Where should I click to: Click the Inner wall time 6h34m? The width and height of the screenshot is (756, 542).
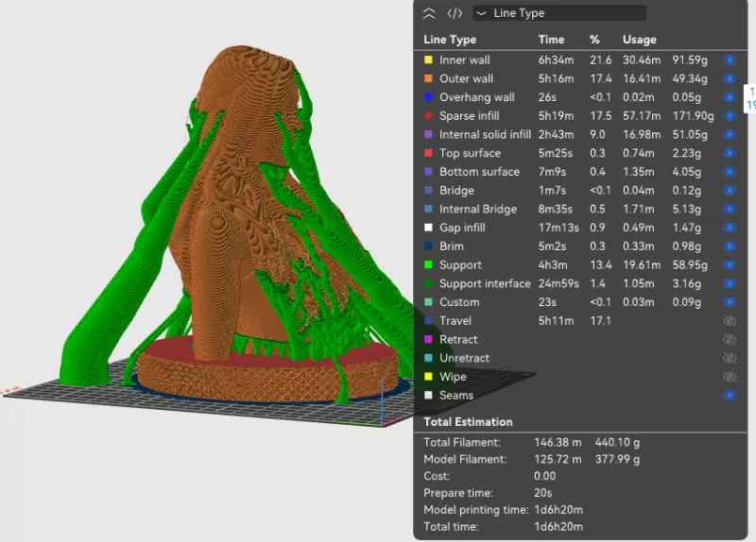[556, 59]
